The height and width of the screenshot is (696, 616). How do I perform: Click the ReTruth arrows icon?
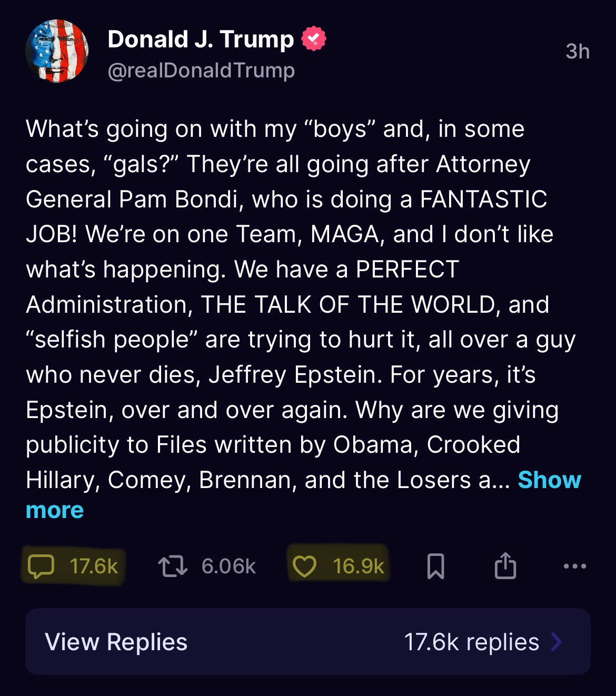click(x=173, y=566)
